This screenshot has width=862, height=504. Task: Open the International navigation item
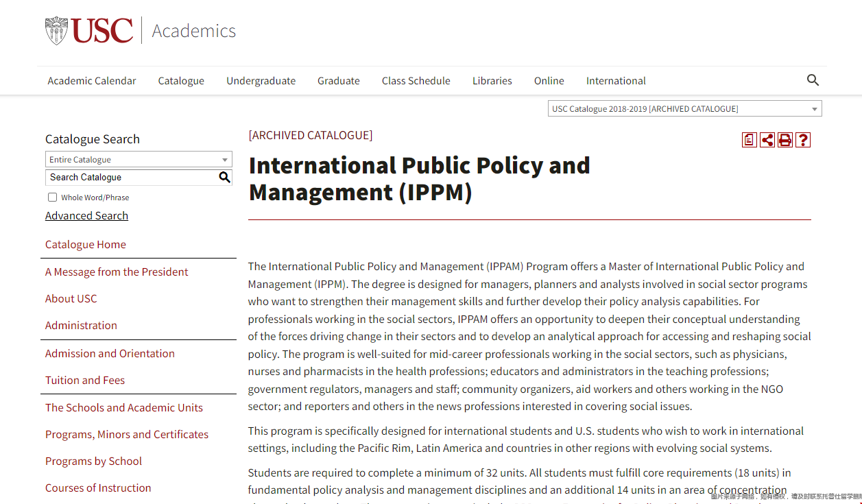(616, 81)
